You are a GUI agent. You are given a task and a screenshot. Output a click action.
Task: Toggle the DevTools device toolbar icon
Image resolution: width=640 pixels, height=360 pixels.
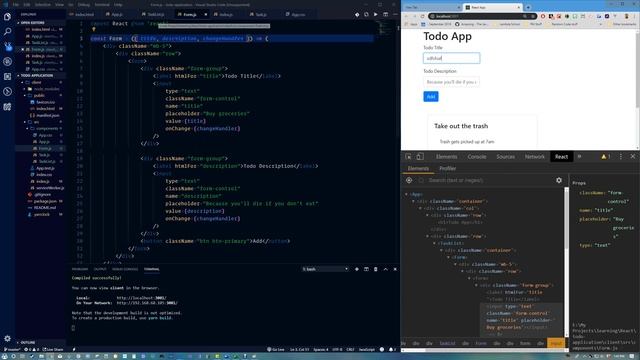click(x=420, y=157)
